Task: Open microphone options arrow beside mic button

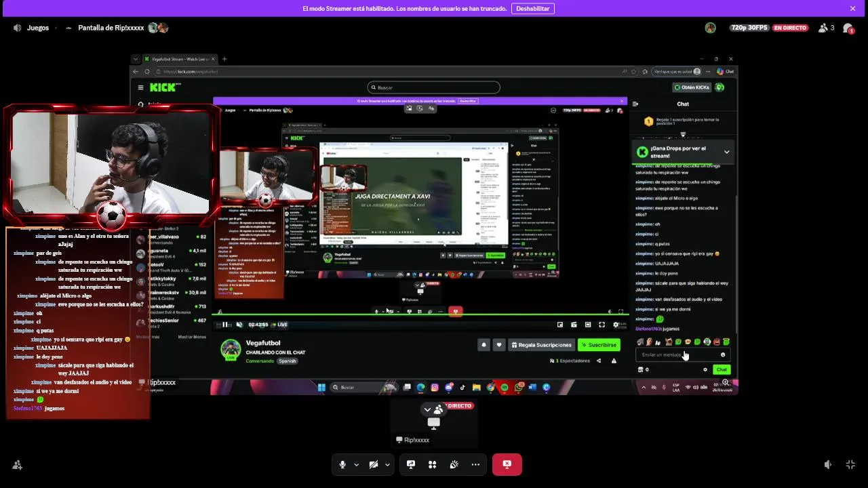Action: 356,464
